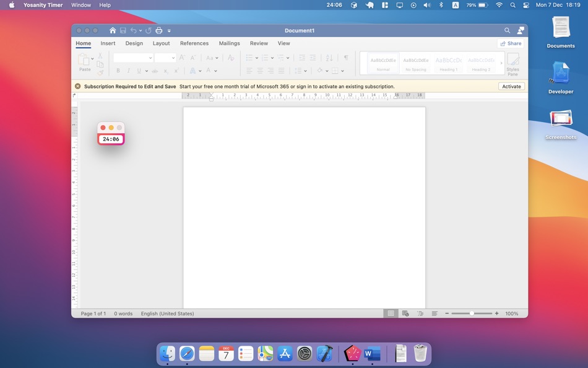Click the Redo icon in title bar
The width and height of the screenshot is (588, 368).
pyautogui.click(x=149, y=30)
